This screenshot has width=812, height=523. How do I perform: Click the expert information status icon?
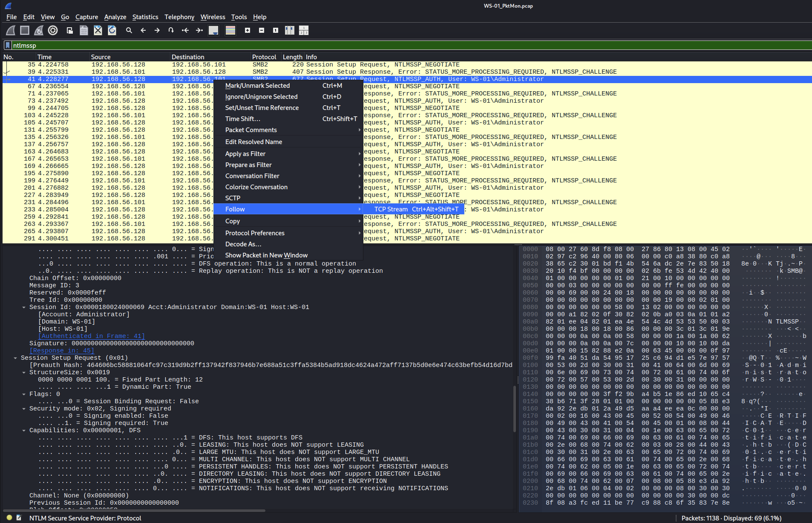click(x=9, y=517)
